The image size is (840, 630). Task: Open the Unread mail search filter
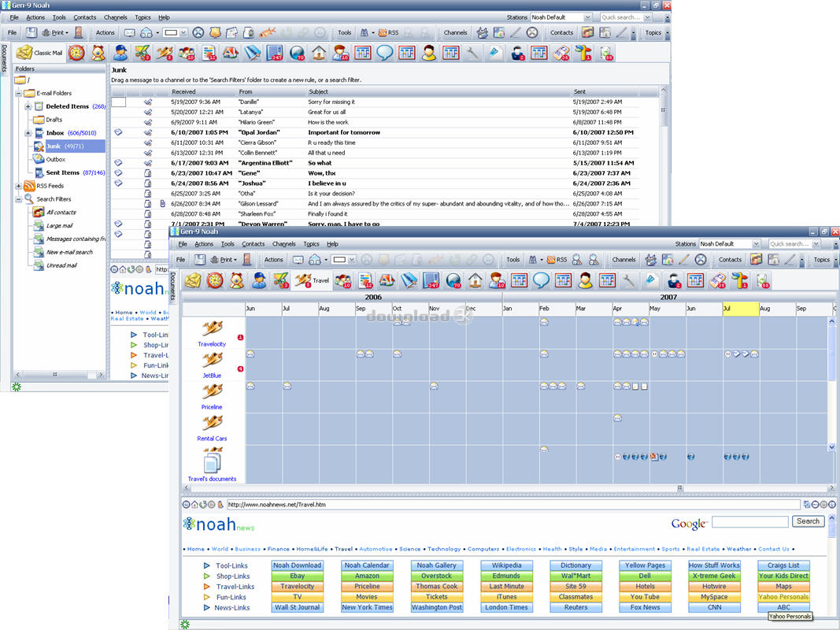[x=61, y=265]
